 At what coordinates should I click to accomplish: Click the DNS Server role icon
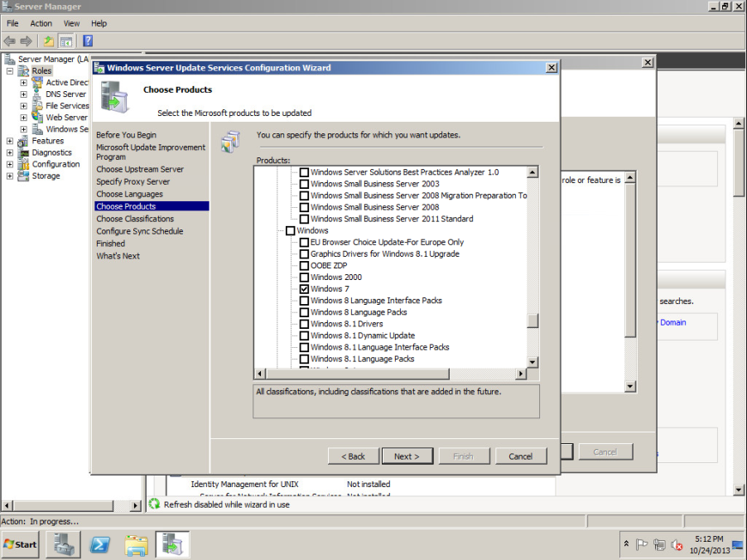click(x=37, y=94)
